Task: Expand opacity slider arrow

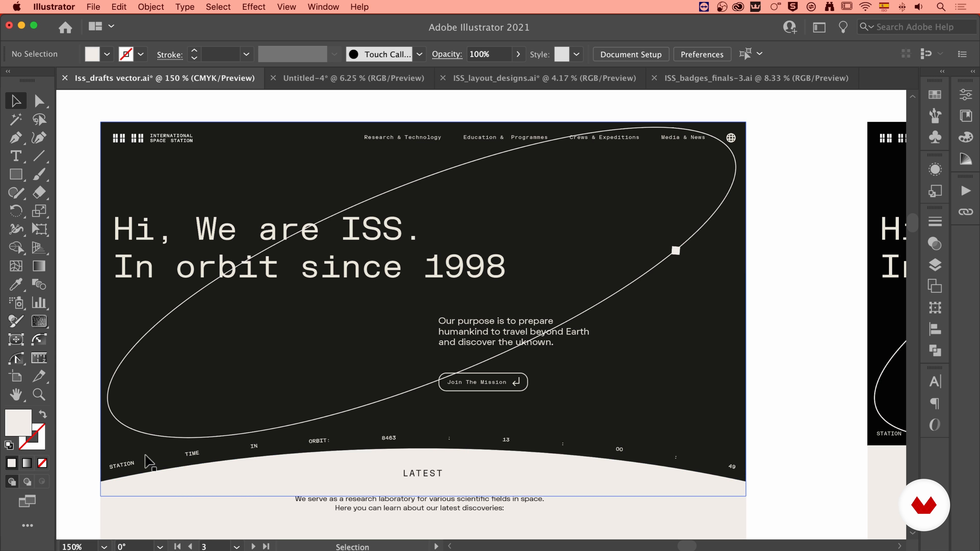Action: pos(518,54)
